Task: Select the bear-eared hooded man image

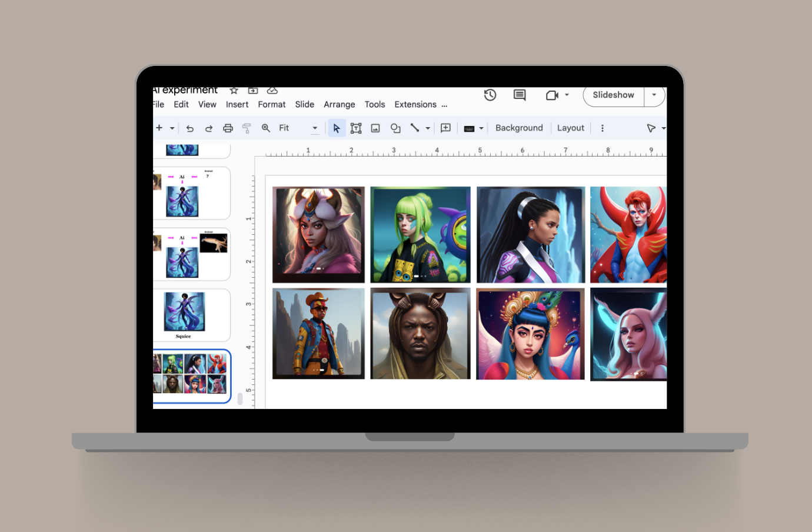Action: pyautogui.click(x=420, y=334)
